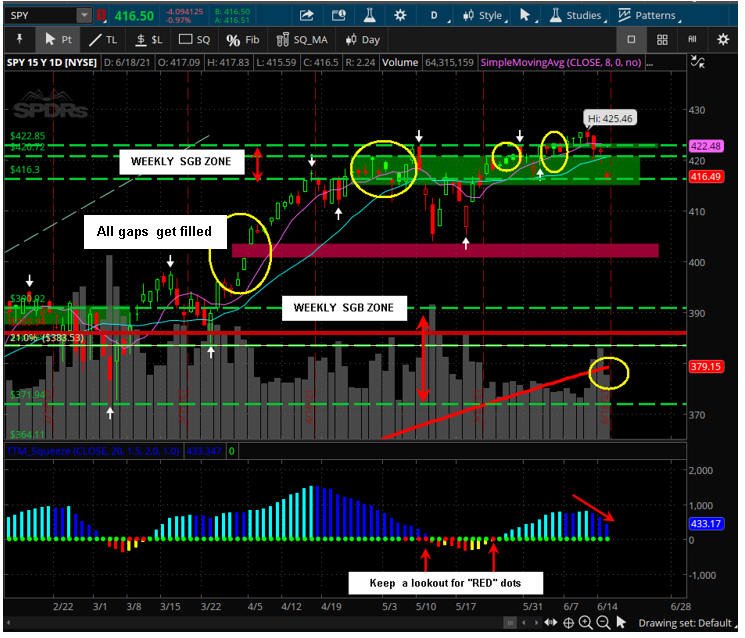Click the 21.0% ($383.53) Fibonacci label

[x=47, y=338]
